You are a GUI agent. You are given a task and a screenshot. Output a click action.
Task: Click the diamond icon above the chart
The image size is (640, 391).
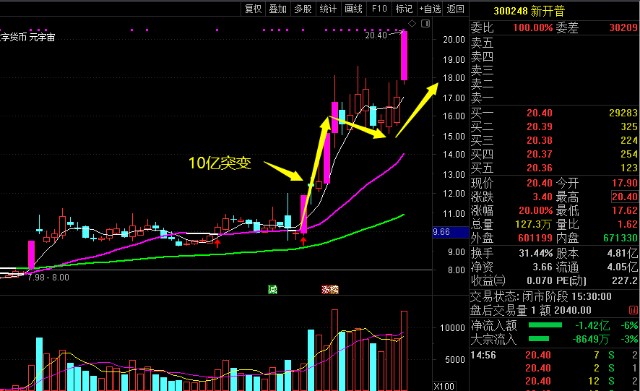[x=412, y=24]
